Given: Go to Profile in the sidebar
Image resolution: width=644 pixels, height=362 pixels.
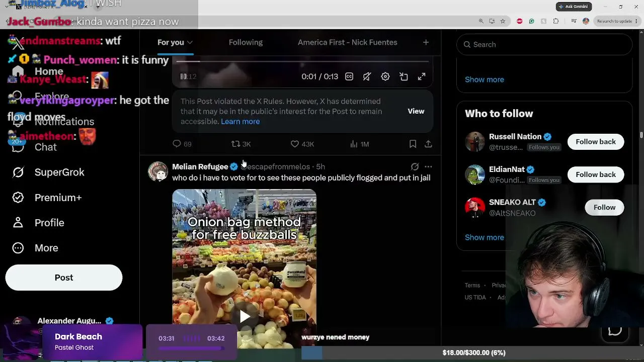Looking at the screenshot, I should [49, 223].
